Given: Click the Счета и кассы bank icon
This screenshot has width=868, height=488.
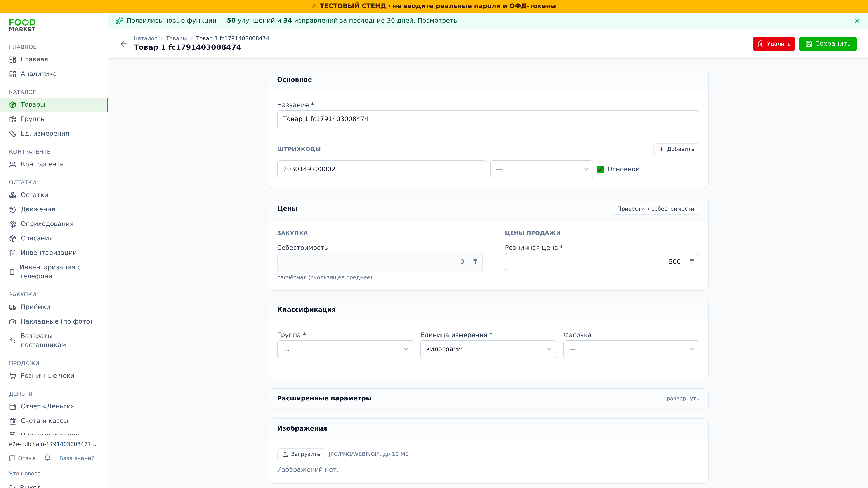Looking at the screenshot, I should pos(12,421).
